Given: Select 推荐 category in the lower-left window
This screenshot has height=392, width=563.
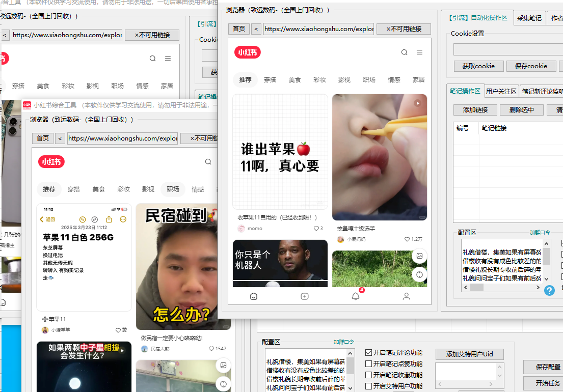Looking at the screenshot, I should coord(49,189).
